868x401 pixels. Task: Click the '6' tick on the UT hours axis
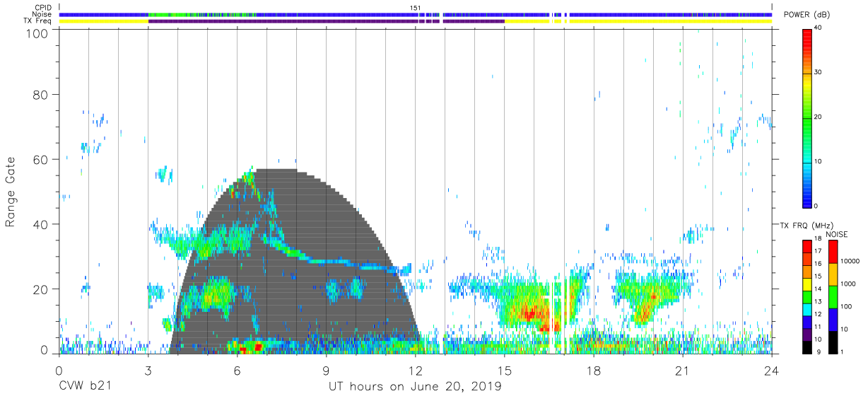coord(237,369)
